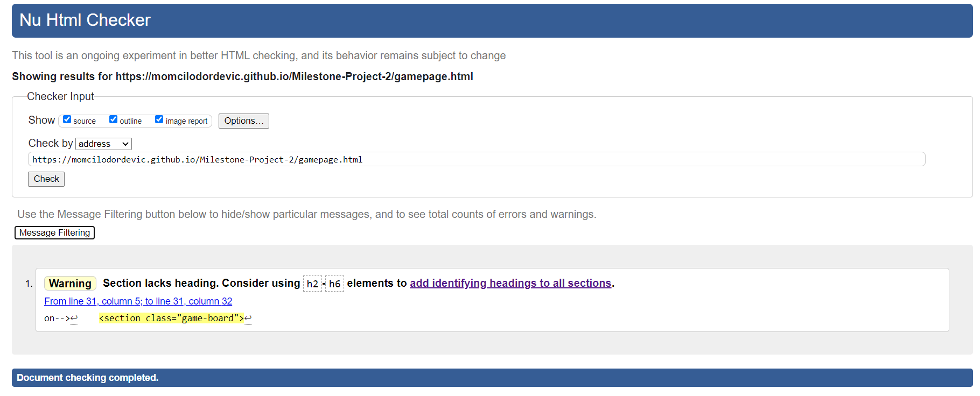The width and height of the screenshot is (980, 396).
Task: Toggle the image report checkbox
Action: pos(159,119)
